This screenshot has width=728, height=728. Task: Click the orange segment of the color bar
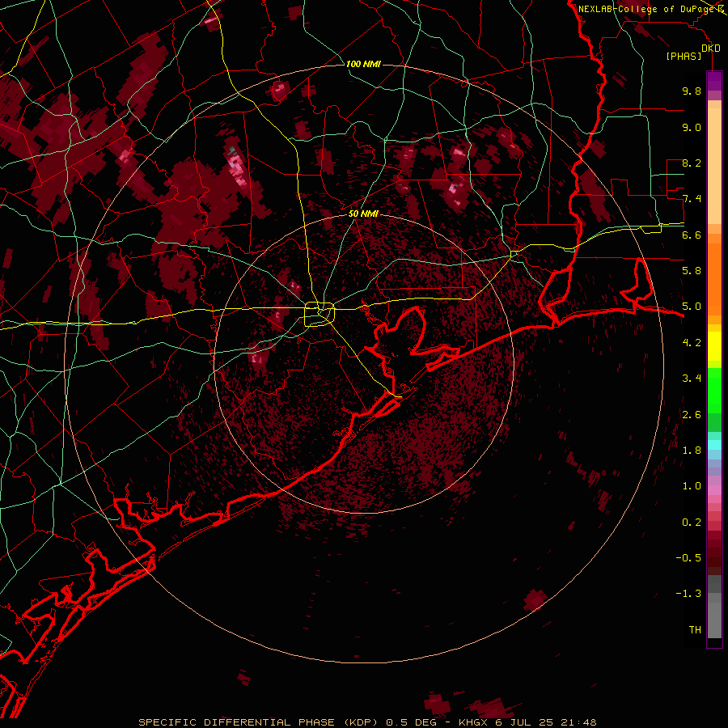[x=714, y=278]
